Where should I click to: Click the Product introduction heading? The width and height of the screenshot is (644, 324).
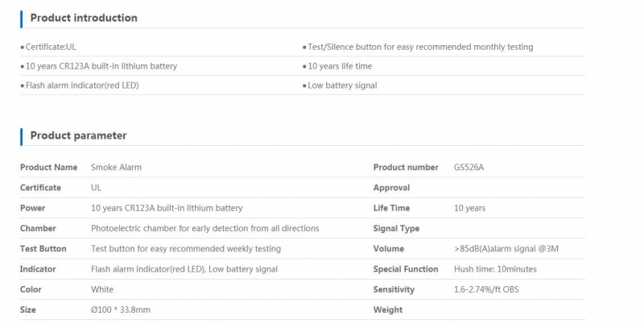(84, 18)
